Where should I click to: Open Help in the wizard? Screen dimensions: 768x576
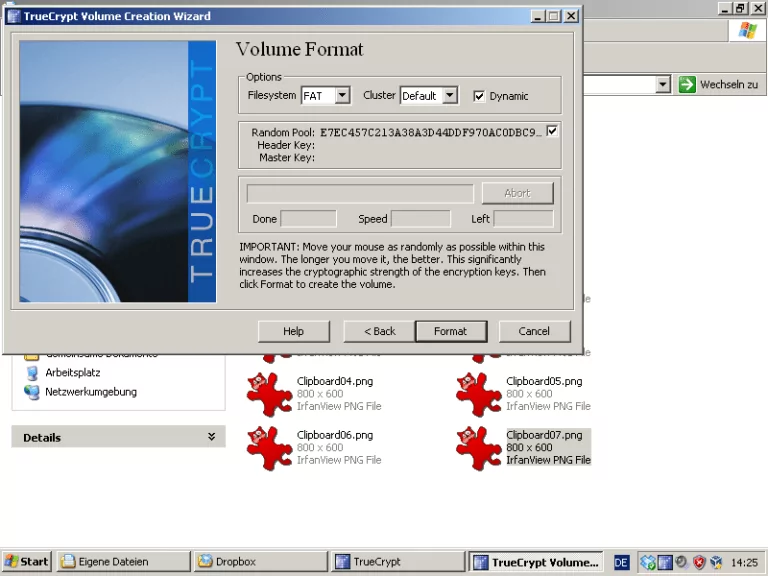point(293,332)
